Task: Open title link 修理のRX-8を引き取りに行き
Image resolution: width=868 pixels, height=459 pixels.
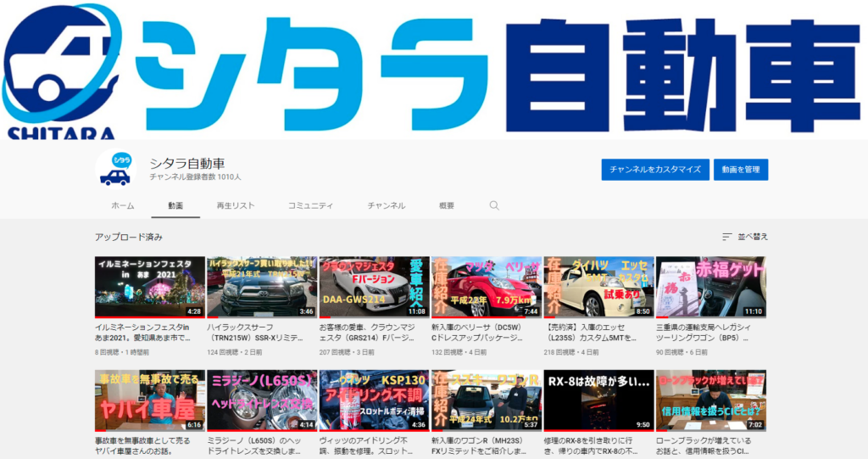Action: pyautogui.click(x=591, y=446)
